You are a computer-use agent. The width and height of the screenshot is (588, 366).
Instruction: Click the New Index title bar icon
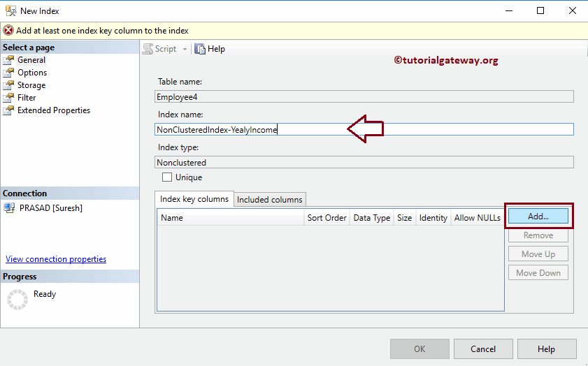coord(11,10)
